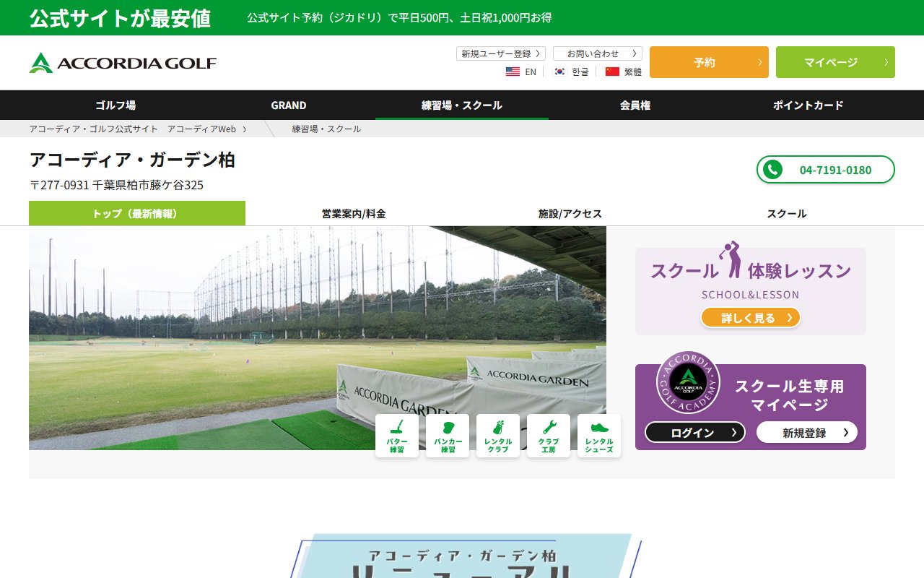Open the ゴルフ場 menu item
924x578 pixels.
(x=115, y=105)
